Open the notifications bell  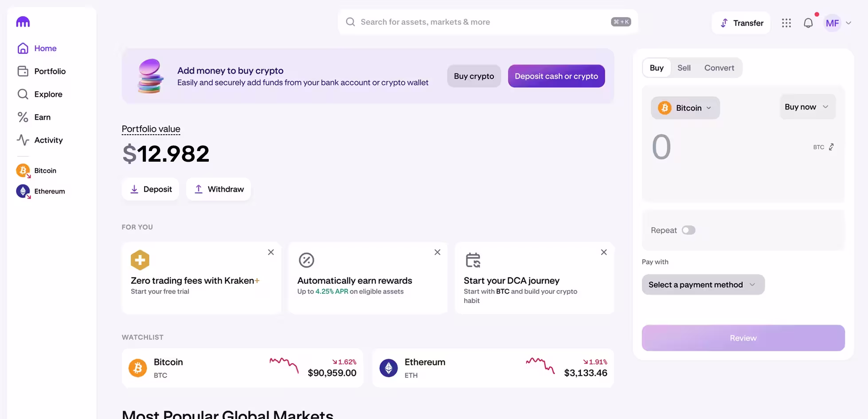click(x=808, y=23)
